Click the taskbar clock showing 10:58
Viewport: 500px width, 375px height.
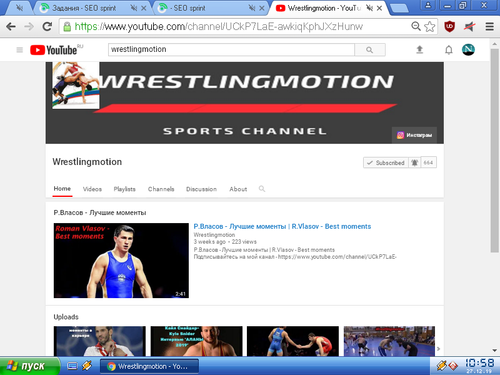480,363
